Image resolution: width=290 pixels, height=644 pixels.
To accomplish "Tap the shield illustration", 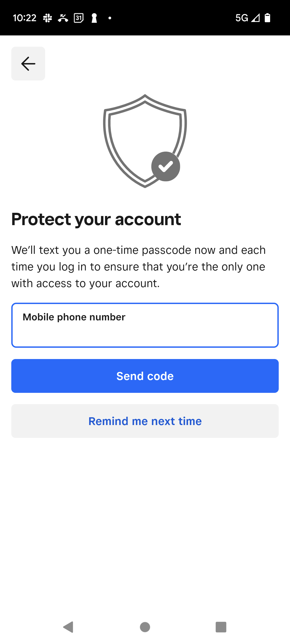I will pos(145,141).
